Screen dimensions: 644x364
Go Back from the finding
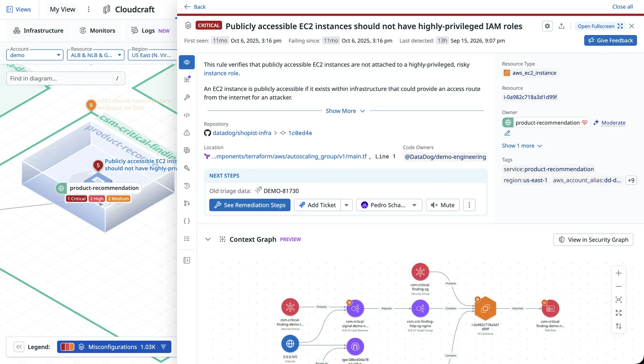(x=195, y=7)
